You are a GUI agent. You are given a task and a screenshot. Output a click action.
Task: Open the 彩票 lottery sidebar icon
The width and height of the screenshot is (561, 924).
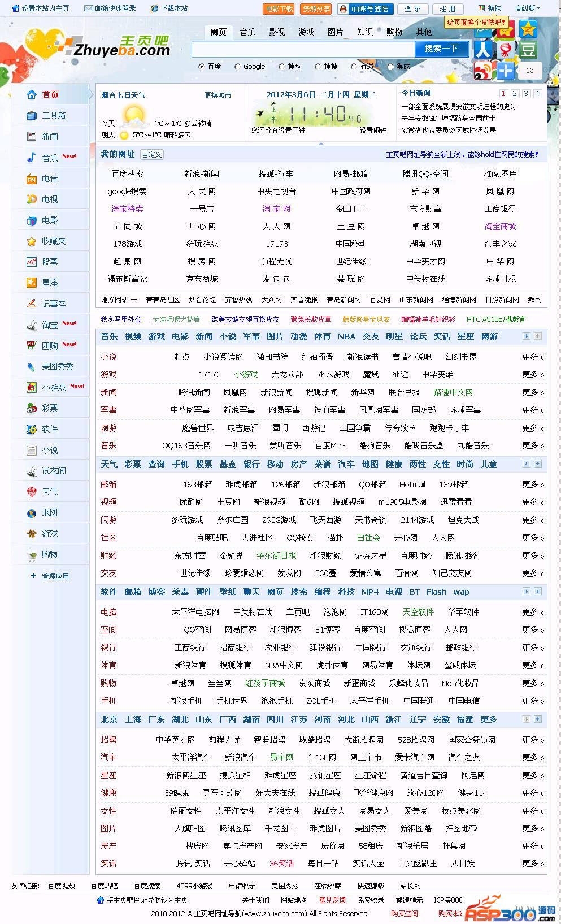32,408
